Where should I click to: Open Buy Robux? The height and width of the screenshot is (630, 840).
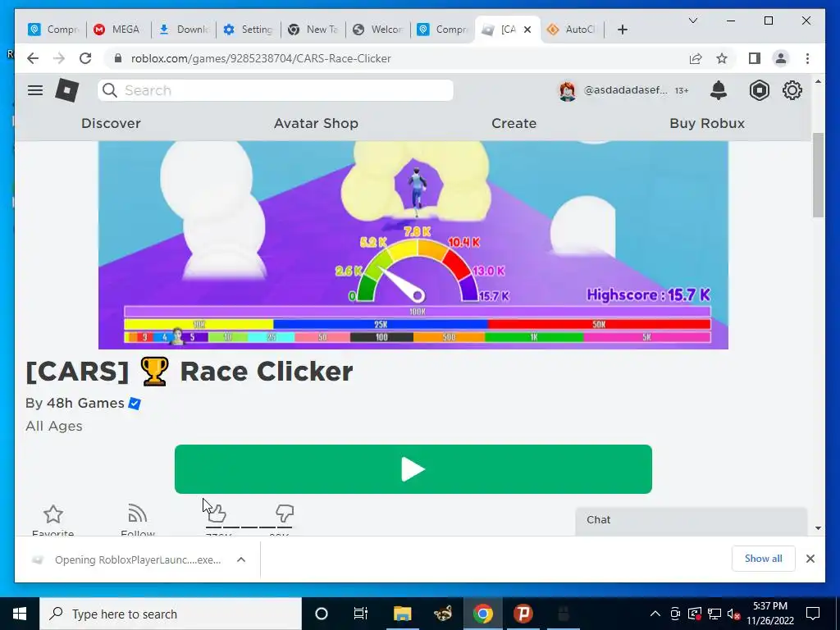pos(707,123)
